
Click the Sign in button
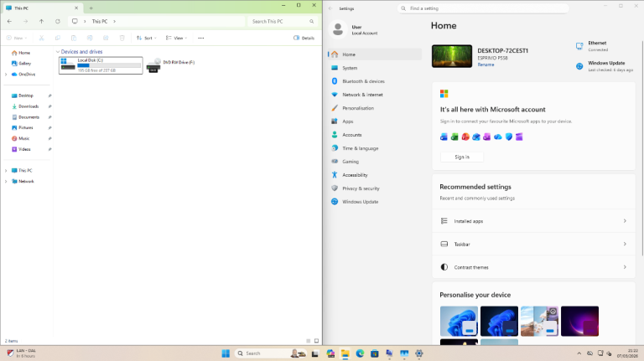(x=462, y=157)
